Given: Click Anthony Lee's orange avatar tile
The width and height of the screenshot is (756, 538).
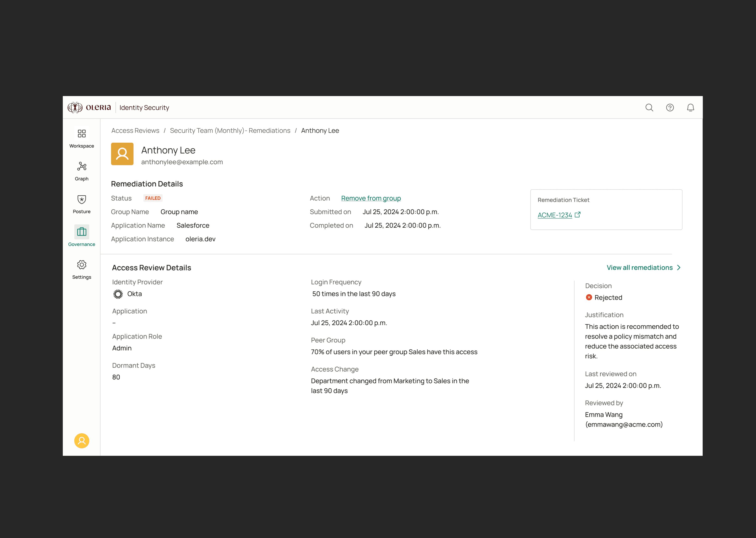Looking at the screenshot, I should (x=122, y=154).
